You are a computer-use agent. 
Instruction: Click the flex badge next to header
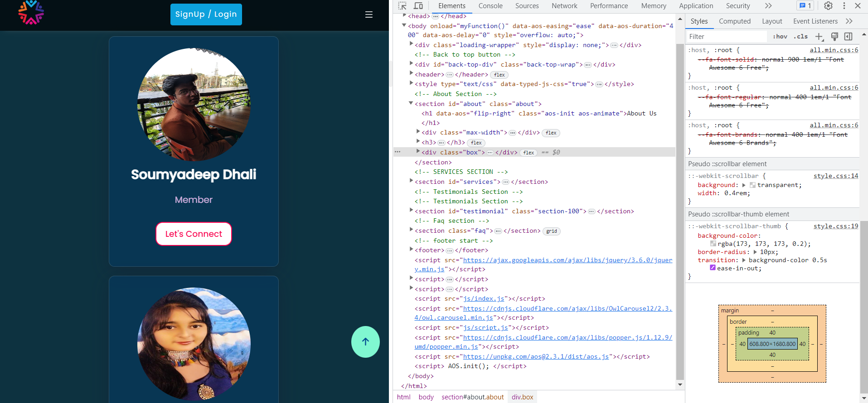click(499, 75)
